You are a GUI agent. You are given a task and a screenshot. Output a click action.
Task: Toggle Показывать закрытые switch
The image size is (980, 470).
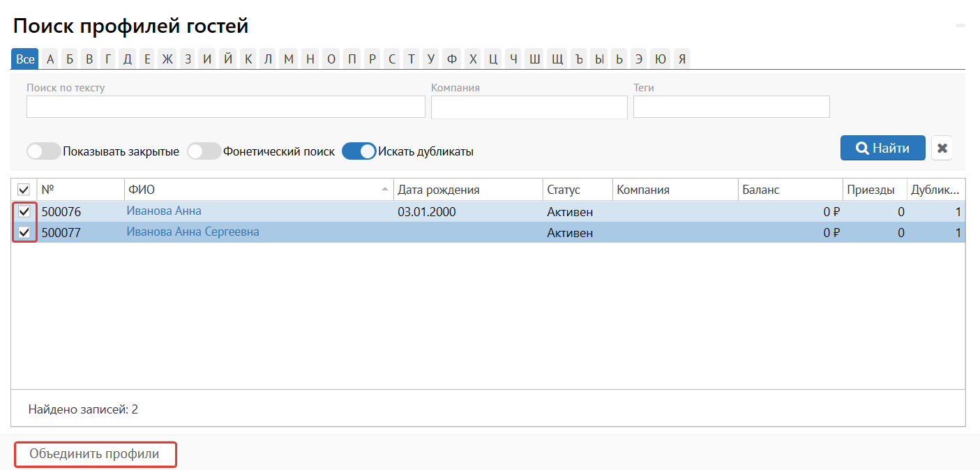click(43, 151)
